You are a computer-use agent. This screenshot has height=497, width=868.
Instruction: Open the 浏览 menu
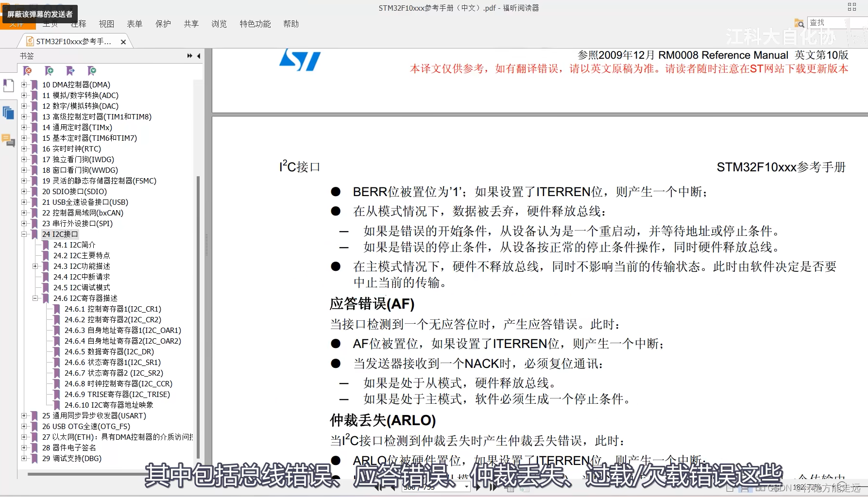(219, 24)
